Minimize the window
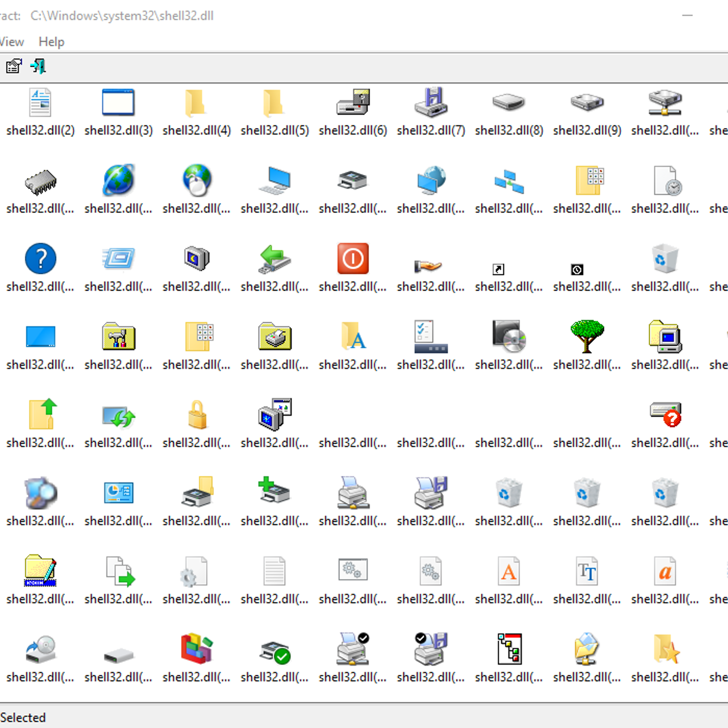728x728 pixels. click(687, 15)
